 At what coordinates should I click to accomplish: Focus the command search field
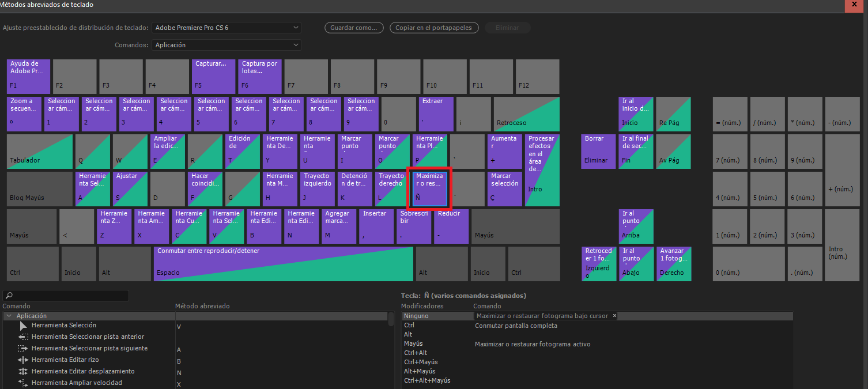[x=66, y=296]
